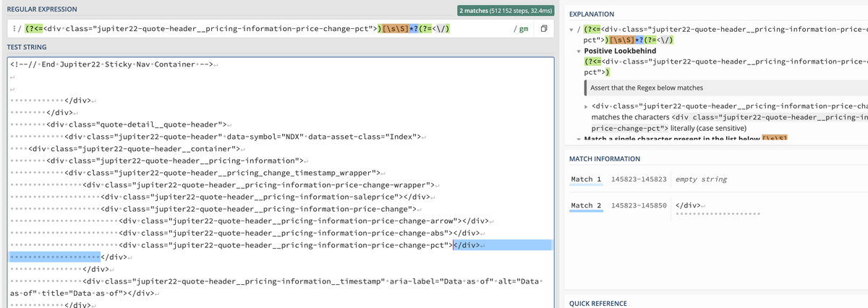Select the Match 2 label

586,205
